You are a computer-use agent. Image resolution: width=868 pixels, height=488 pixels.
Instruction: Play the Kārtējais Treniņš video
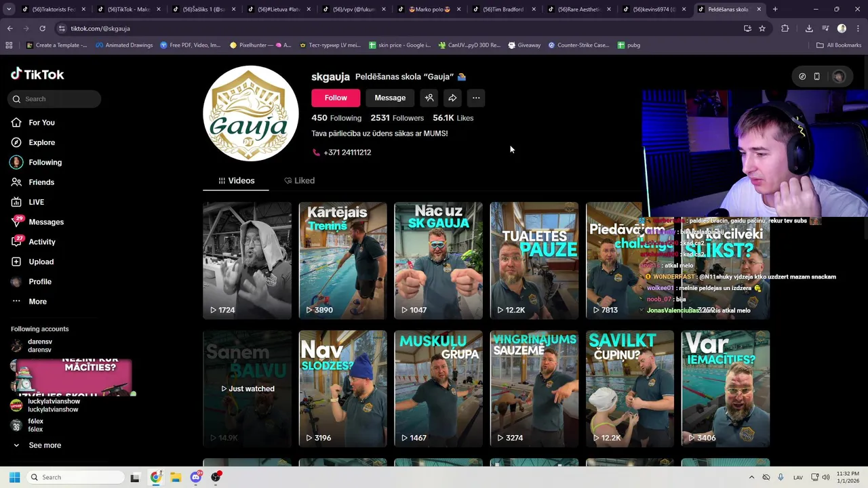coord(342,260)
